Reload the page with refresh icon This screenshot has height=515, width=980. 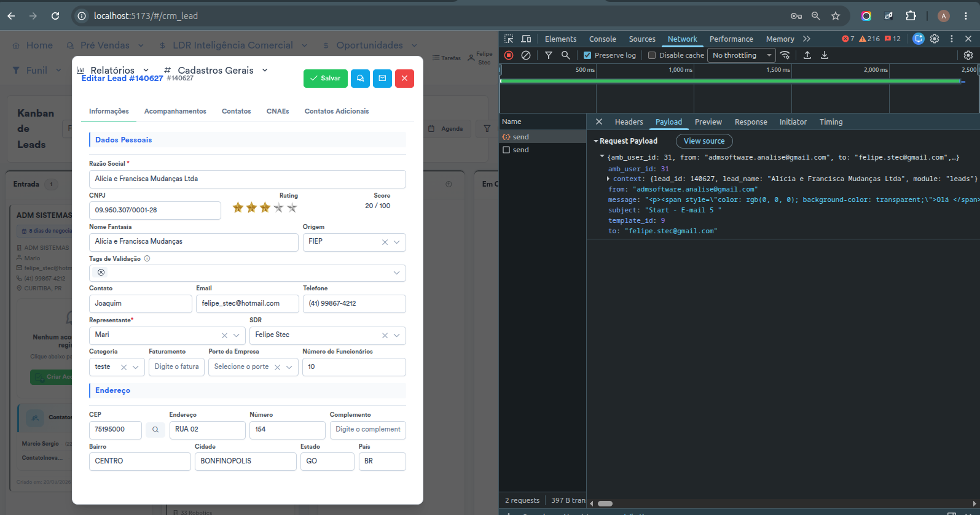pyautogui.click(x=55, y=16)
